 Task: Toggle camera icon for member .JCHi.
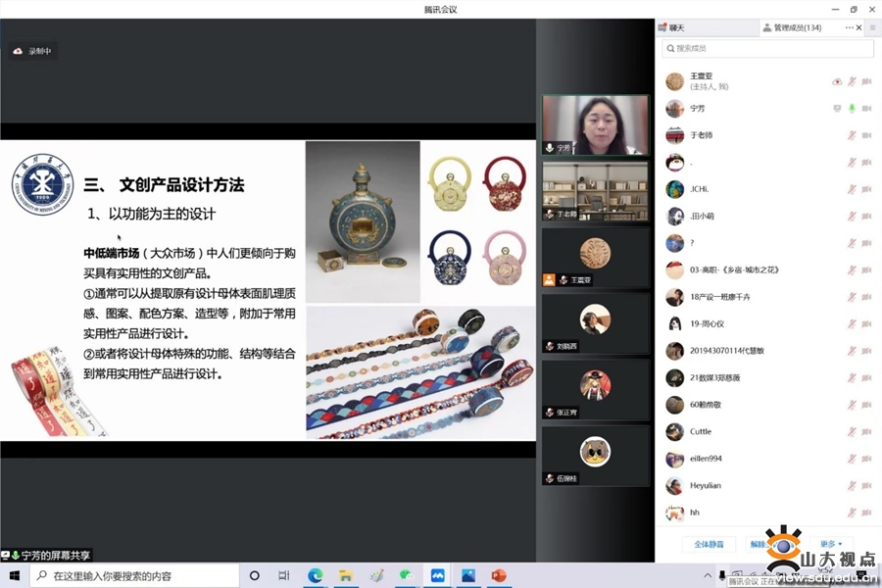866,189
